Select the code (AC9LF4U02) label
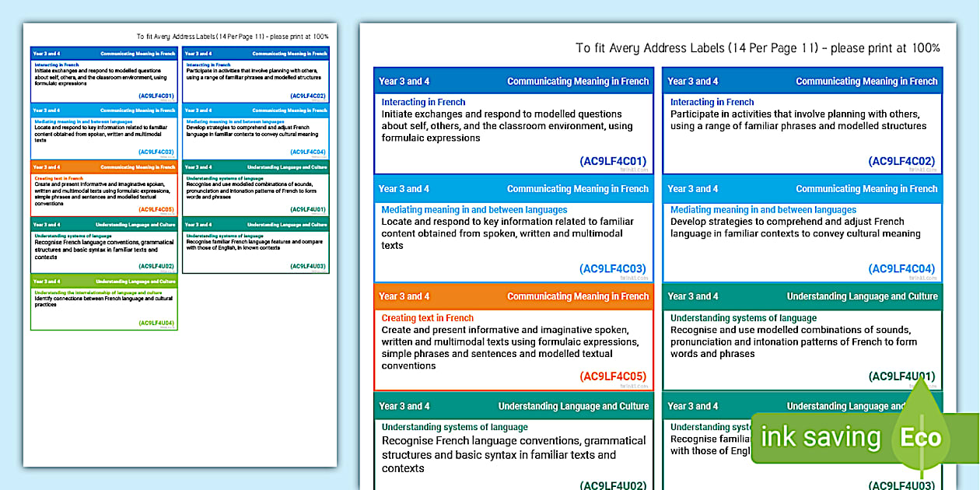This screenshot has height=490, width=980. (x=613, y=484)
